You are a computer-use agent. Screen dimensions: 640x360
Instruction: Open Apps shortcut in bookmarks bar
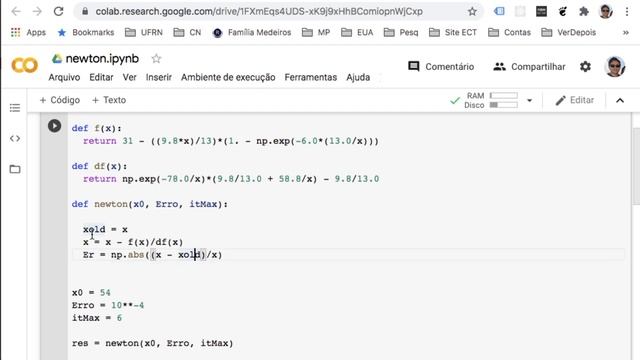coord(28,32)
